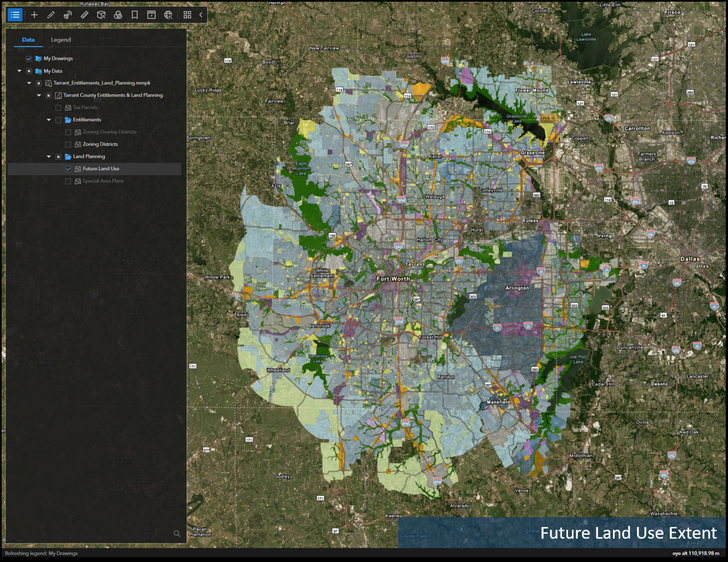
Task: Collapse the Entitlements group
Action: (x=48, y=119)
